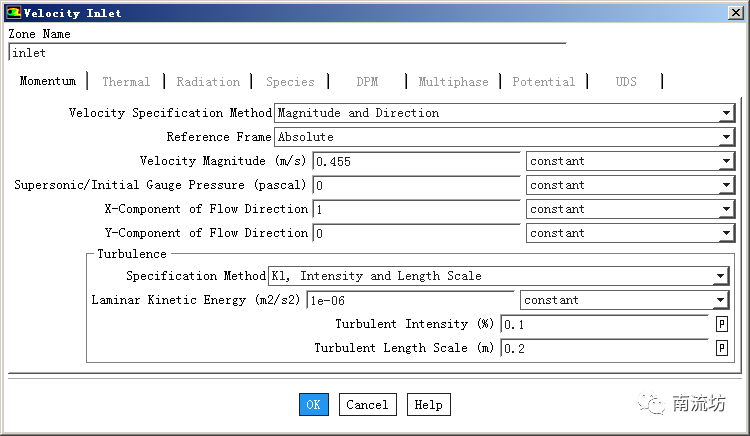The width and height of the screenshot is (750, 436).
Task: Switch to the Momentum tab
Action: click(47, 82)
